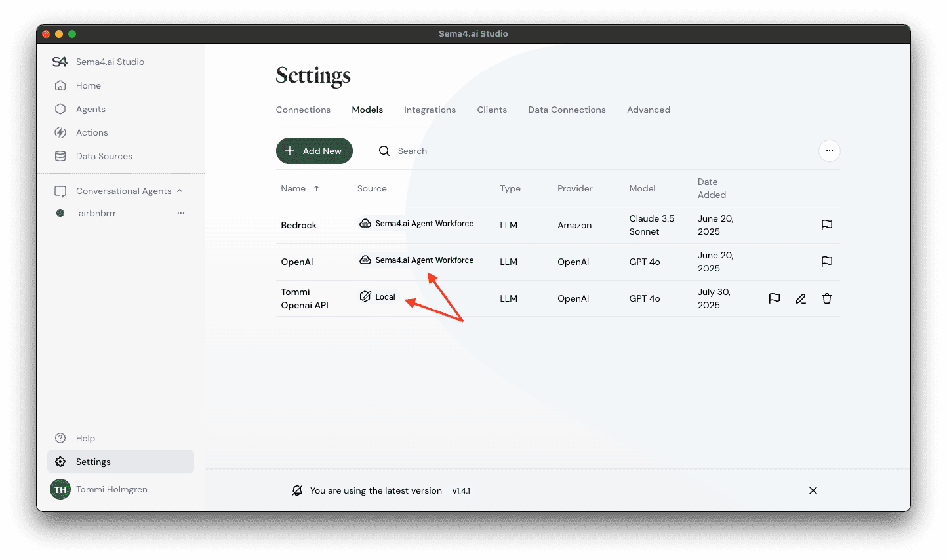Click the Help question mark icon
The image size is (947, 560).
[x=60, y=438]
